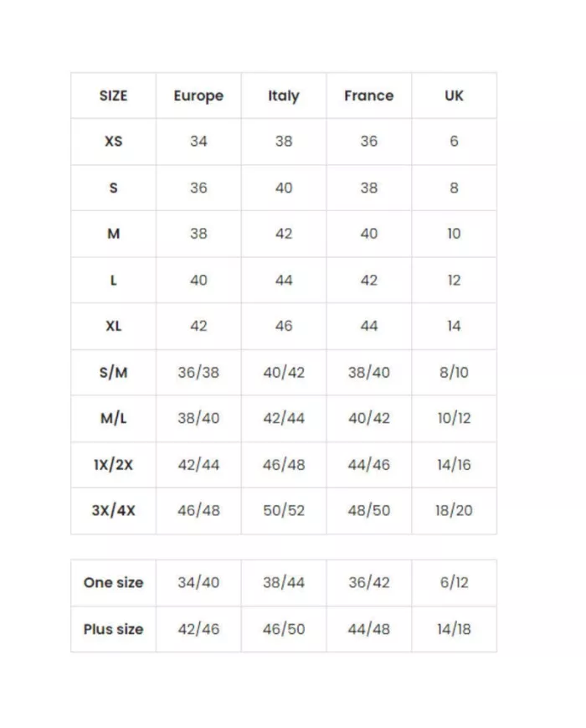The height and width of the screenshot is (728, 586).
Task: Click Europe value 34/40 for One size
Action: click(198, 582)
